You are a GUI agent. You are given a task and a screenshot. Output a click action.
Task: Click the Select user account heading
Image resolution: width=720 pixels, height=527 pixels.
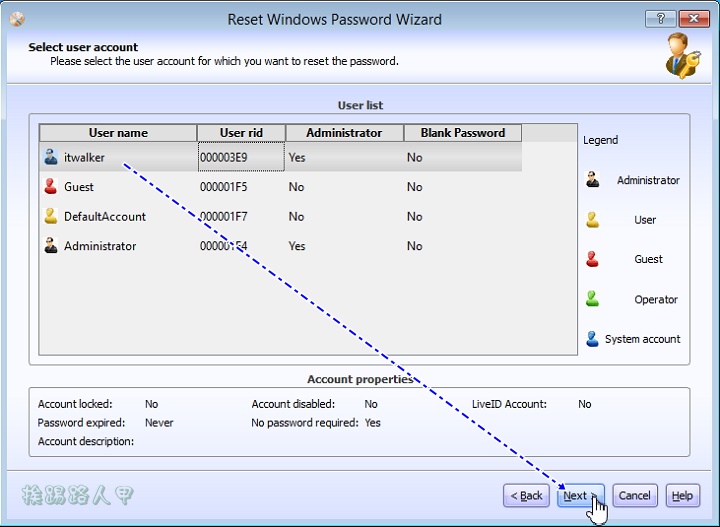pyautogui.click(x=83, y=47)
